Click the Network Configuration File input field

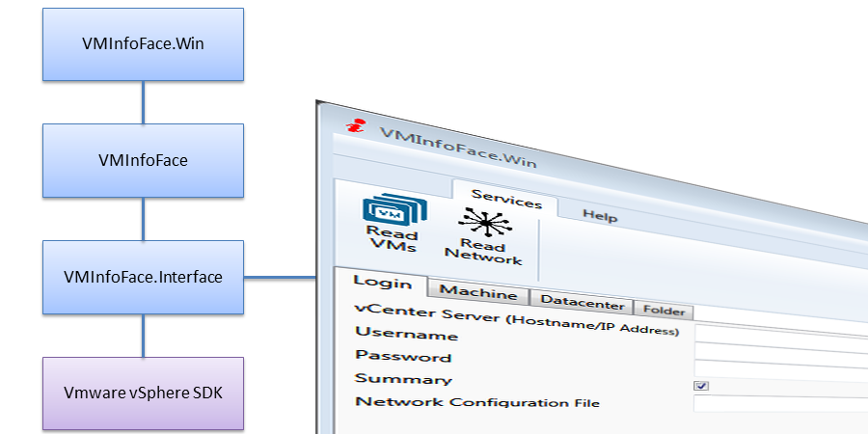[781, 403]
